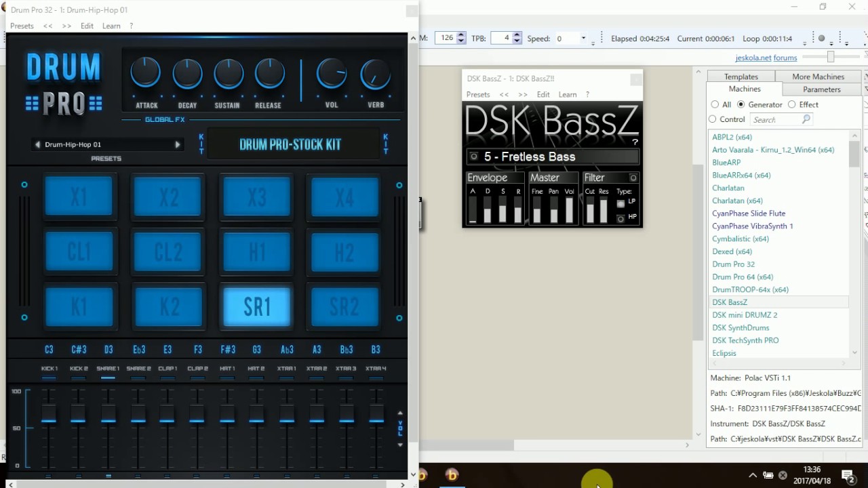The image size is (868, 488).
Task: Select DSK SynthDrums in the machine list
Action: [741, 327]
